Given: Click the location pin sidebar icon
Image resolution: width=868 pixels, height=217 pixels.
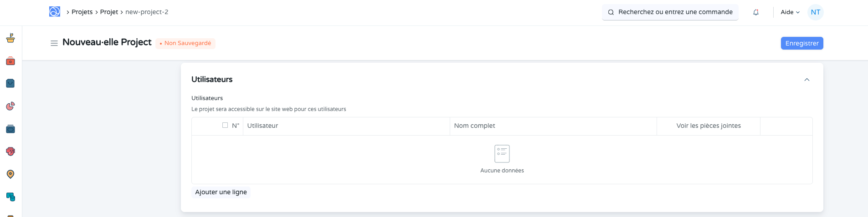Looking at the screenshot, I should coord(10,174).
